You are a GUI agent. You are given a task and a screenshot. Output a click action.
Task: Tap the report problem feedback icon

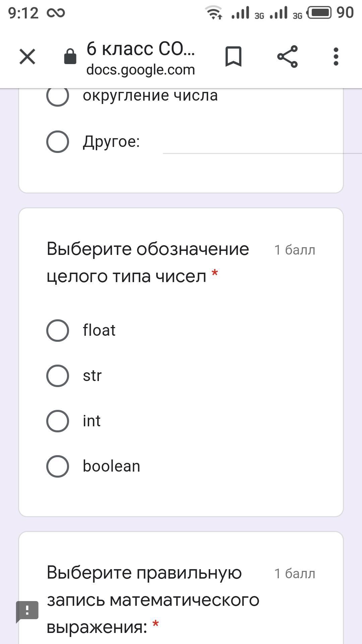coord(27,610)
